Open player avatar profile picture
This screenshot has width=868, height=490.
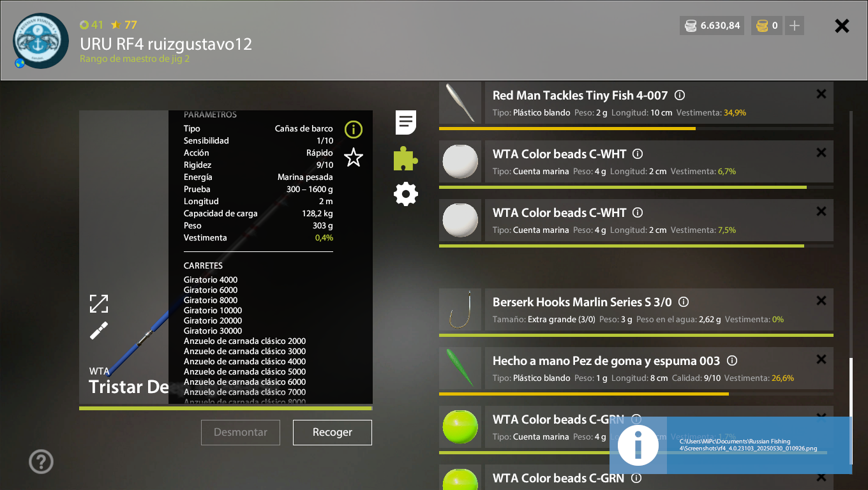41,41
